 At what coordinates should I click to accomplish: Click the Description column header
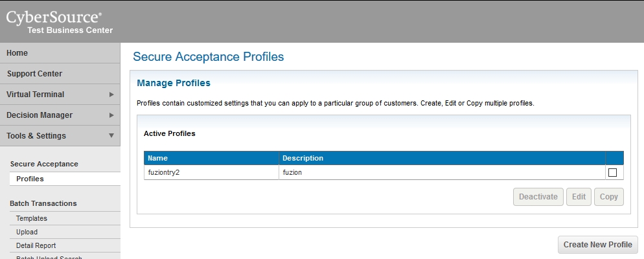point(302,158)
